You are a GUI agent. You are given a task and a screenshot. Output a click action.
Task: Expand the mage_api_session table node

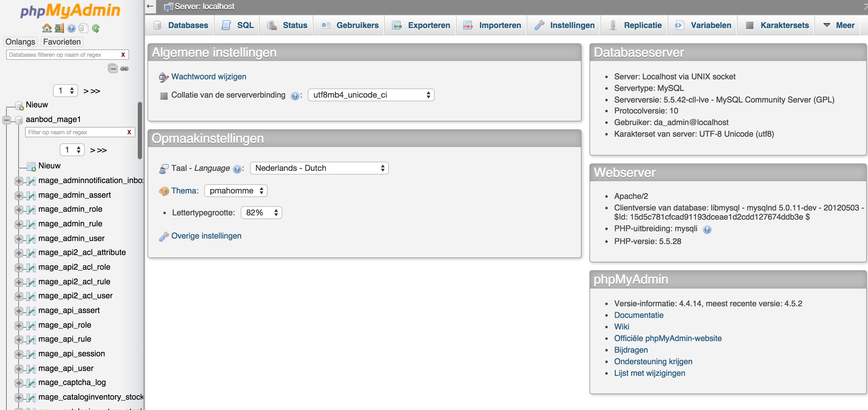[x=19, y=354]
